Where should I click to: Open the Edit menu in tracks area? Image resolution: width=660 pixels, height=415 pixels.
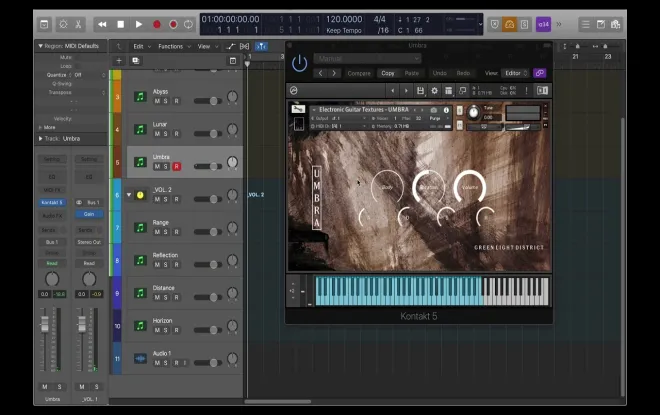coord(141,46)
